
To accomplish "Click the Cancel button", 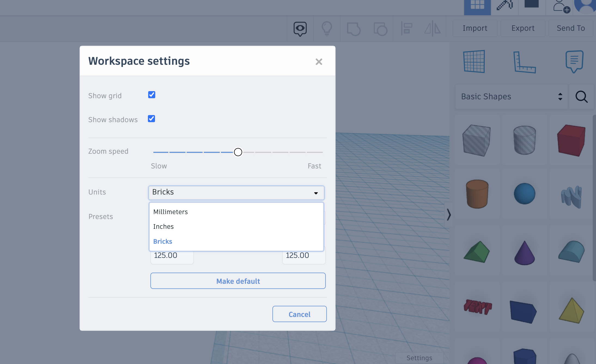I will pyautogui.click(x=299, y=314).
